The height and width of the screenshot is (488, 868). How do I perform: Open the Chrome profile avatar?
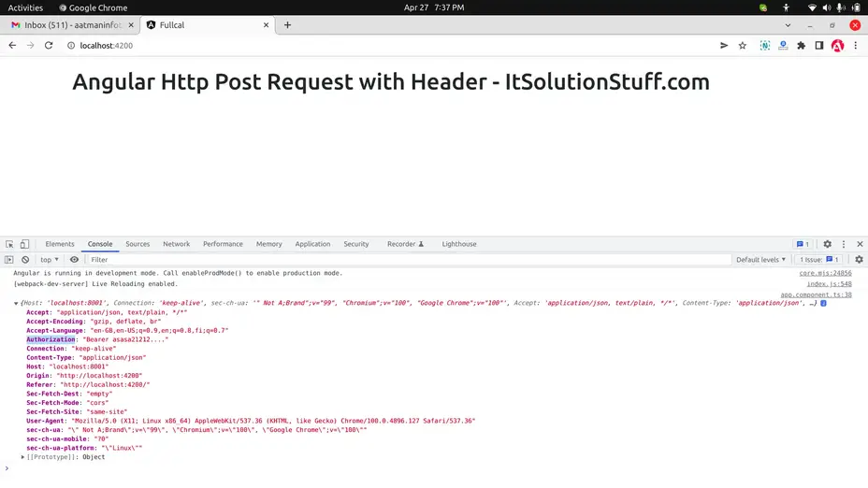(837, 46)
